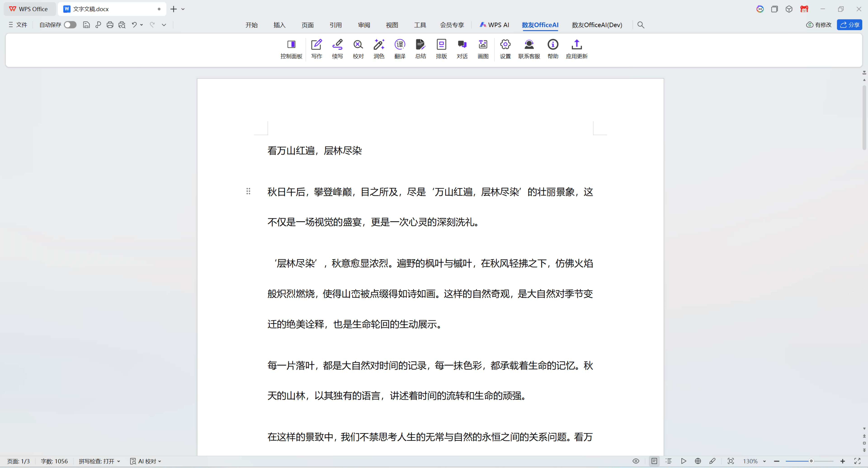
Task: Open the 翻译 translation tool
Action: click(400, 49)
